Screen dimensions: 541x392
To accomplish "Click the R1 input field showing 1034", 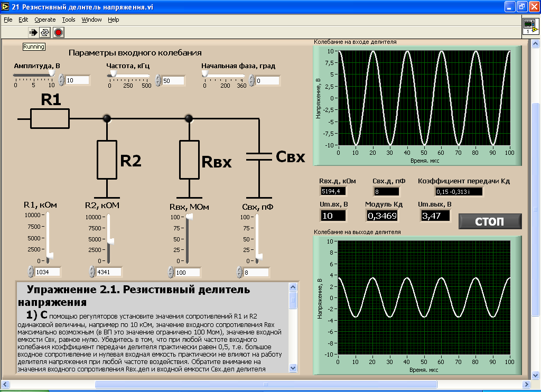I will click(x=48, y=272).
